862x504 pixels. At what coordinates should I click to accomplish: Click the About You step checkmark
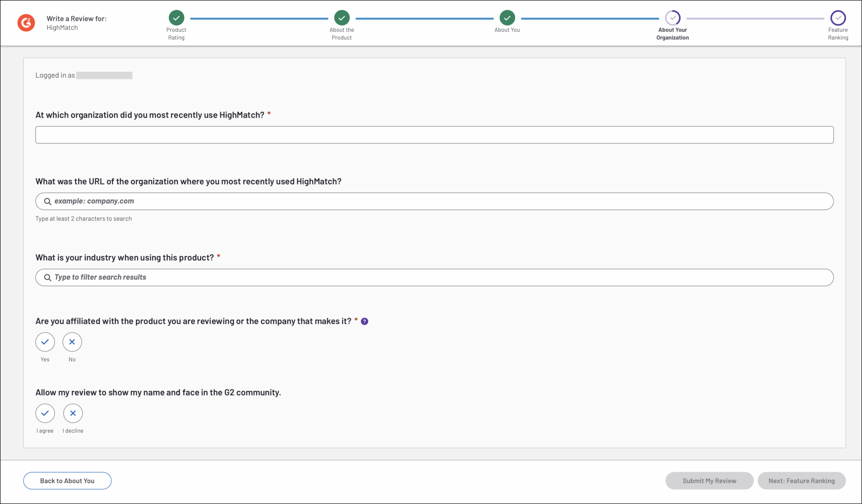click(x=507, y=18)
